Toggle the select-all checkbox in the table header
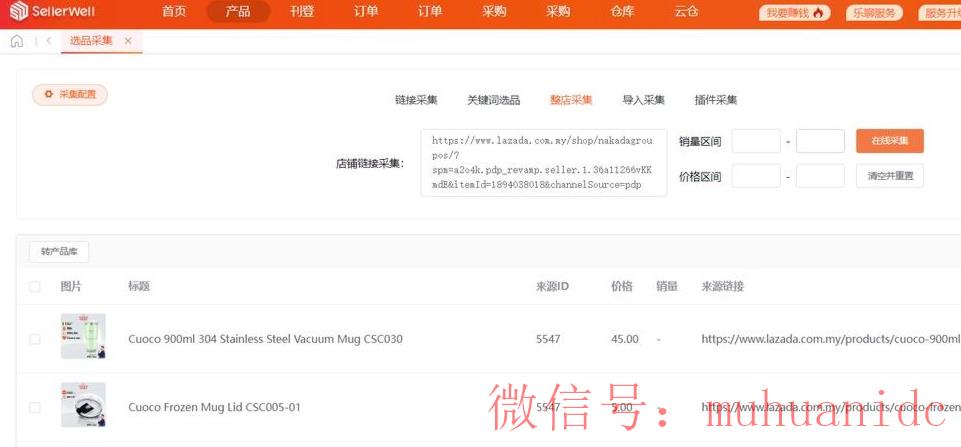Screen dimensions: 961x447 point(35,287)
